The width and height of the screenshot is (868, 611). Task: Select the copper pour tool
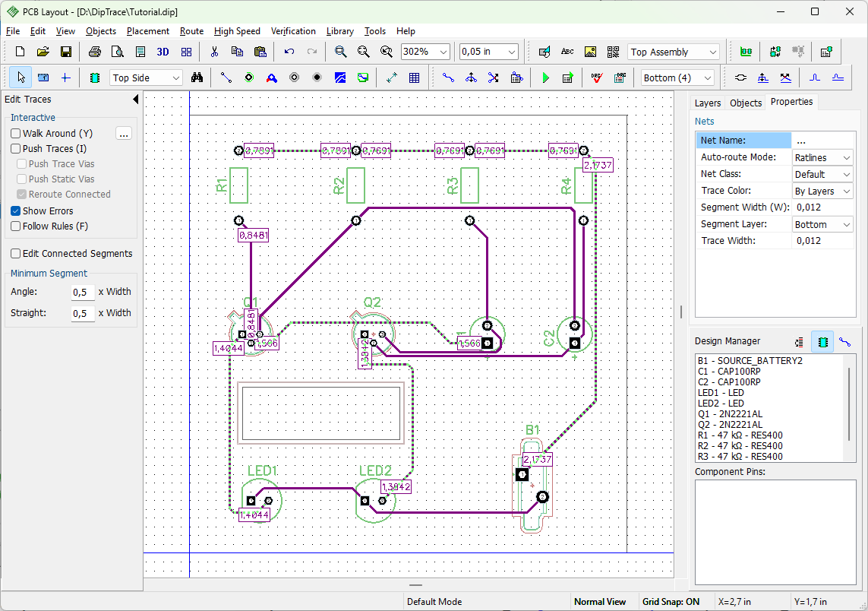pos(340,78)
